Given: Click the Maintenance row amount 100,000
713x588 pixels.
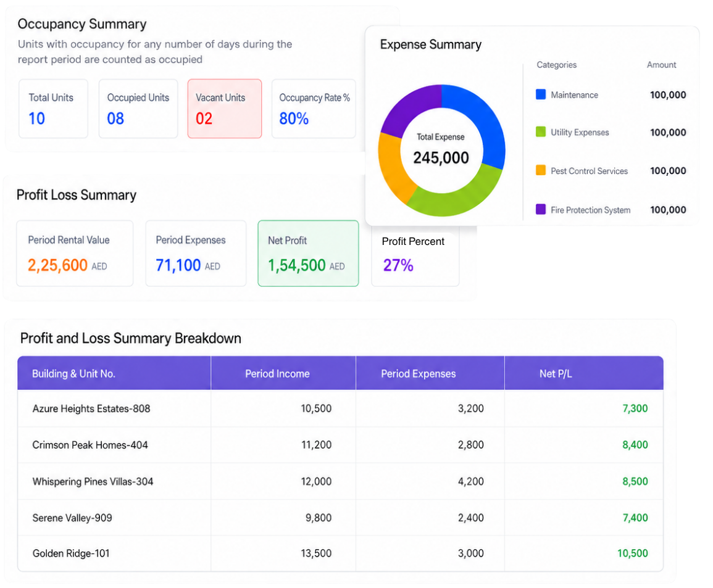Looking at the screenshot, I should (x=668, y=95).
